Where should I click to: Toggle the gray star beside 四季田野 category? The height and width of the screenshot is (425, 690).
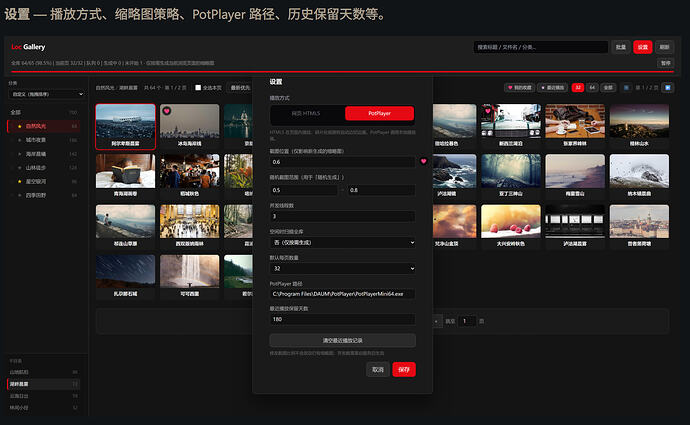19,195
